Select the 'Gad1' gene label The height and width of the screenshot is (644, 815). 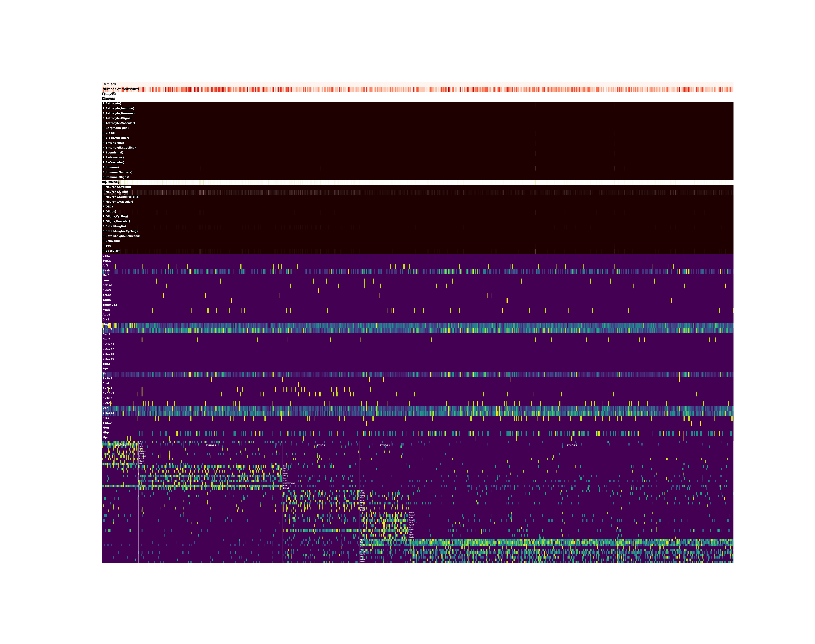click(106, 334)
